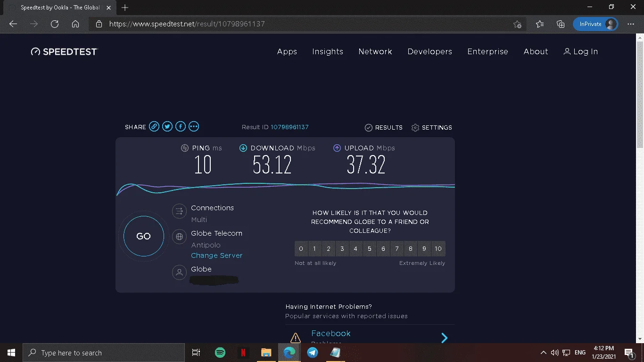Open the Favorites list
The image size is (644, 362).
[x=540, y=24]
